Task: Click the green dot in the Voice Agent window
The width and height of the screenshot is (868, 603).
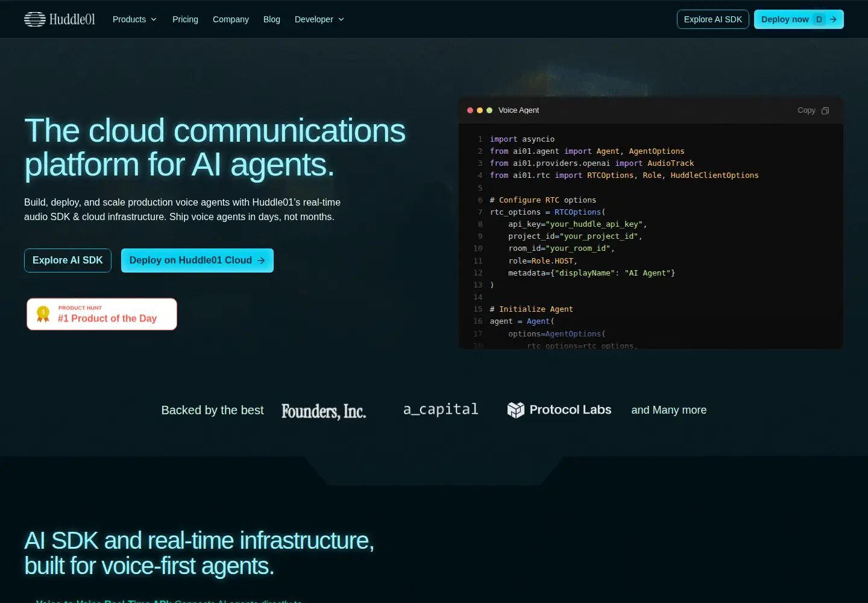Action: point(489,110)
